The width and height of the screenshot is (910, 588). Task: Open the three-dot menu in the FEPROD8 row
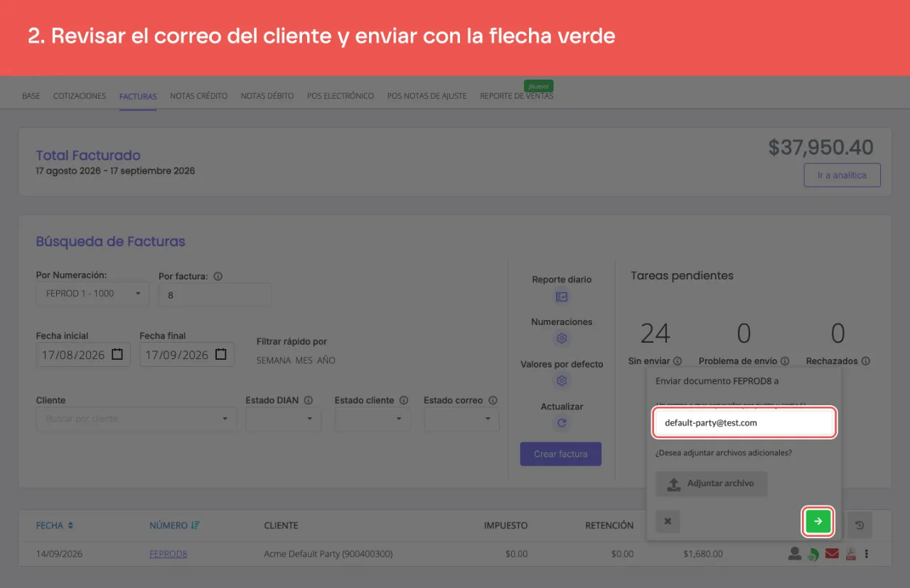pyautogui.click(x=867, y=554)
